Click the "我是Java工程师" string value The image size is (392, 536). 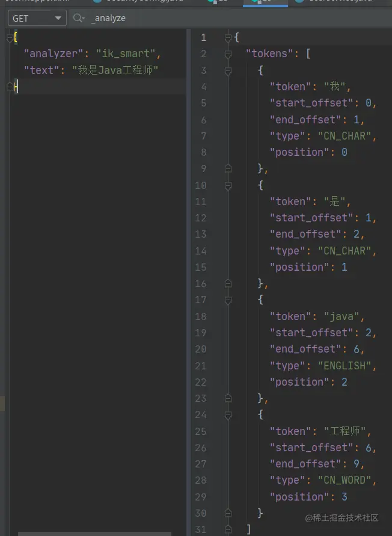[x=115, y=70]
